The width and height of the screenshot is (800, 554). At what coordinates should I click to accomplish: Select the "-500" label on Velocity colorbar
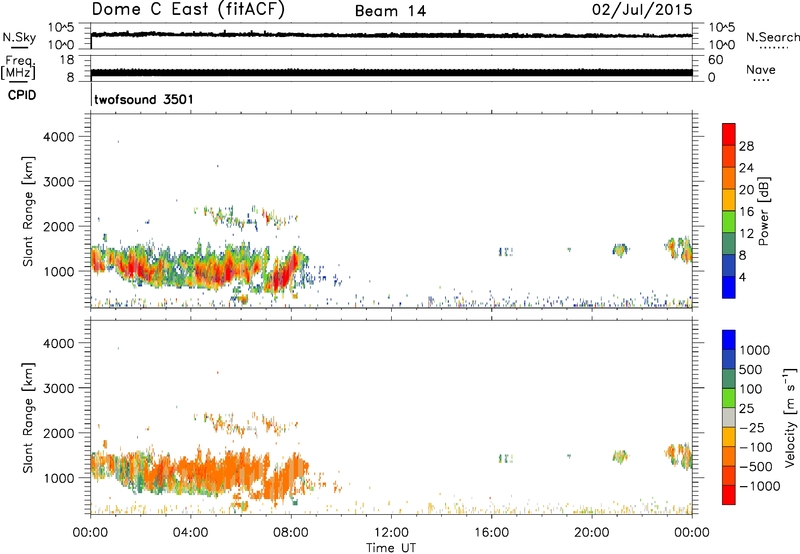pyautogui.click(x=756, y=466)
